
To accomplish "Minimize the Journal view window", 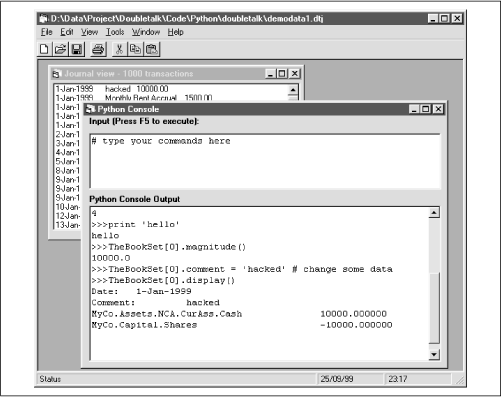I will coord(270,74).
